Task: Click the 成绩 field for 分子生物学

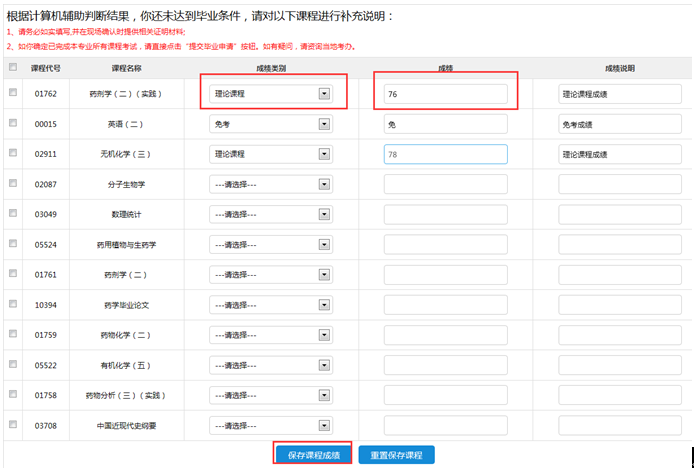Action: [445, 184]
